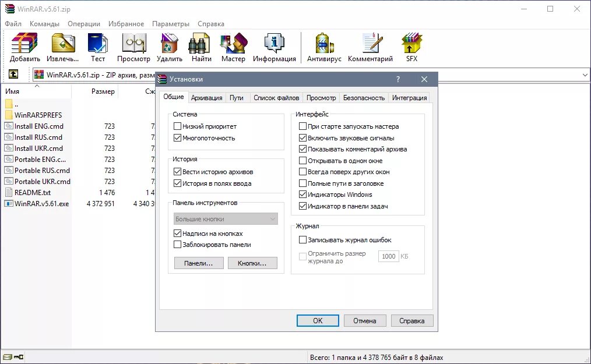591x364 pixels.
Task: Open the Просмотр (View) toolbar icon
Action: (x=134, y=43)
